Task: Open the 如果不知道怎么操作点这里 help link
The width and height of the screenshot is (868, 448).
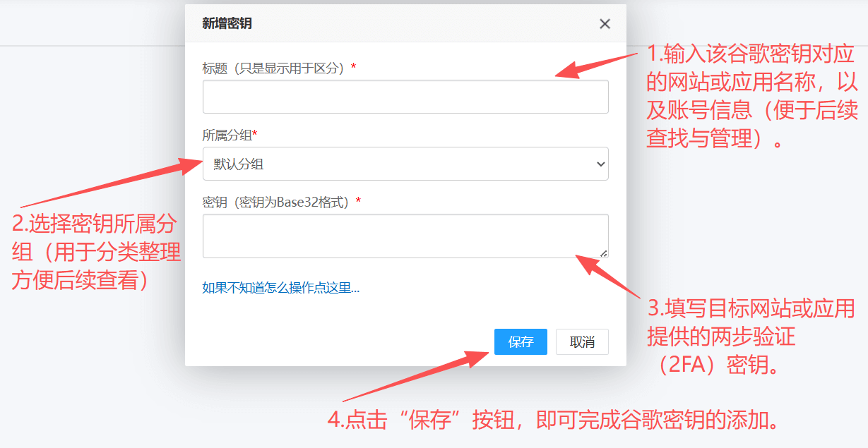Action: tap(280, 288)
